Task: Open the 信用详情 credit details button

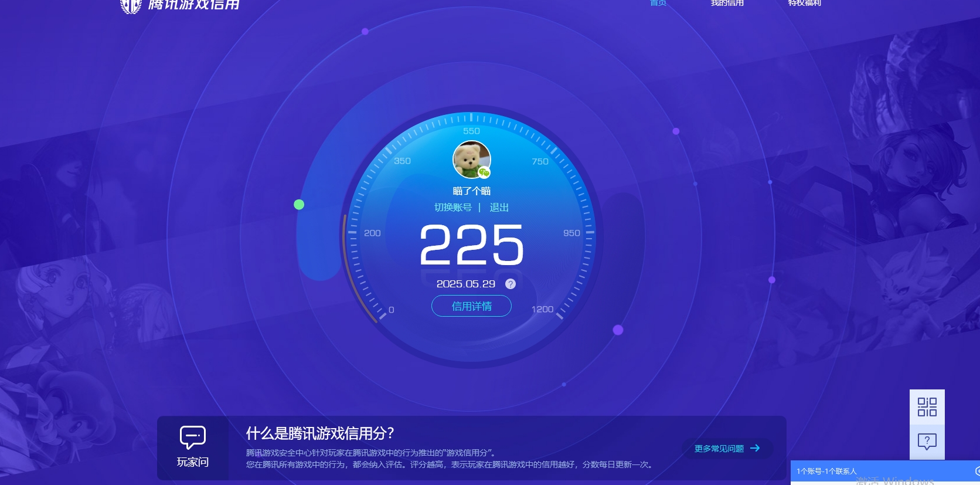Action: click(x=471, y=306)
